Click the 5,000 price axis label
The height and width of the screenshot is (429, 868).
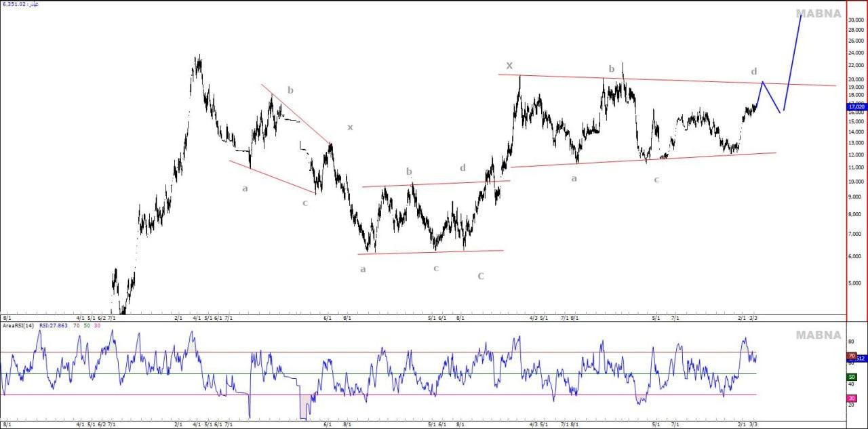[x=856, y=283]
